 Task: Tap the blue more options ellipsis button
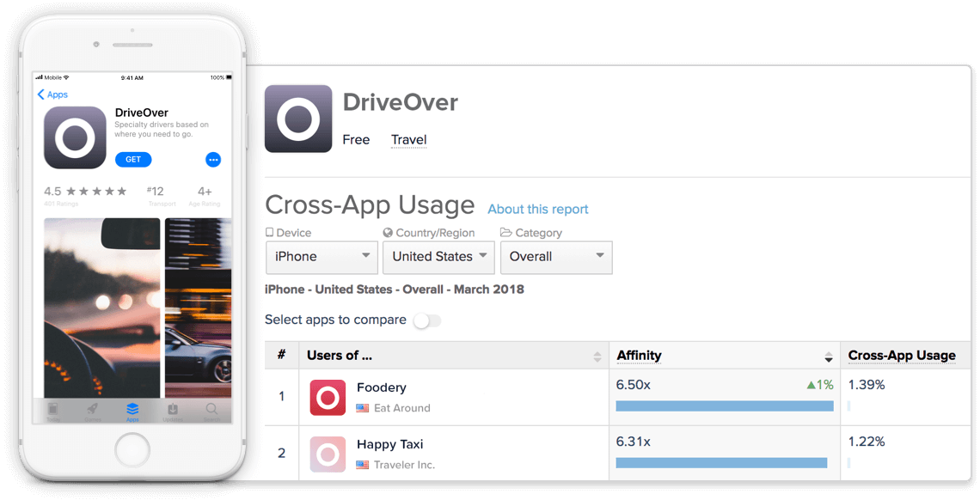[x=213, y=160]
